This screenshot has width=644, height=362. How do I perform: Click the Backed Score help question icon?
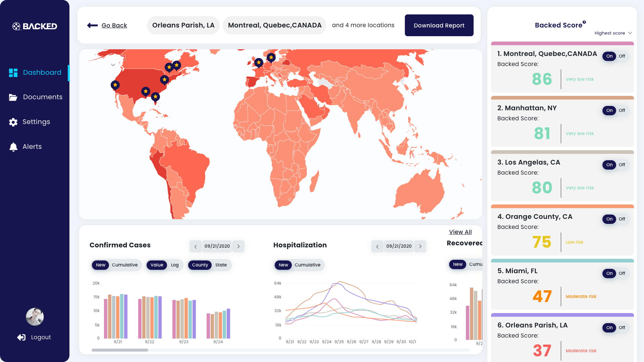(x=584, y=22)
